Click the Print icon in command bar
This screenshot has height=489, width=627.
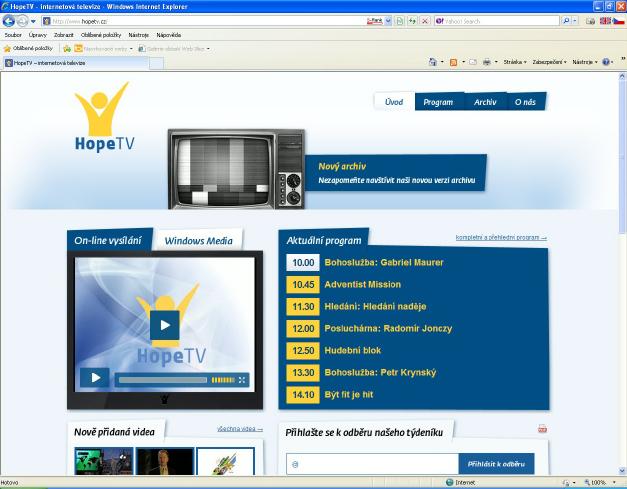tap(487, 62)
